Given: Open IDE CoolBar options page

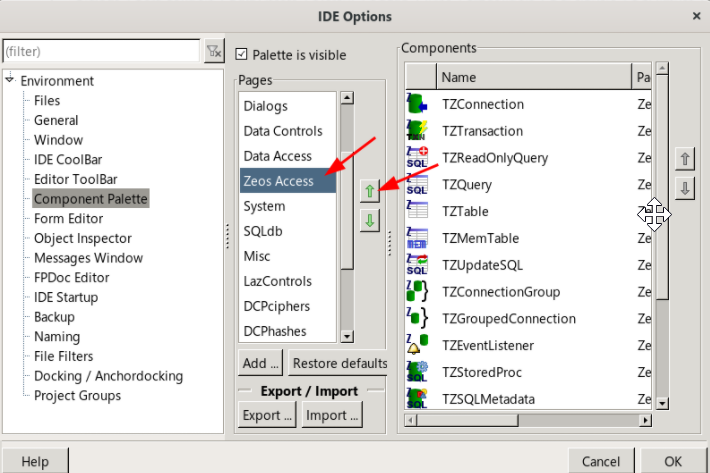Looking at the screenshot, I should [x=68, y=160].
